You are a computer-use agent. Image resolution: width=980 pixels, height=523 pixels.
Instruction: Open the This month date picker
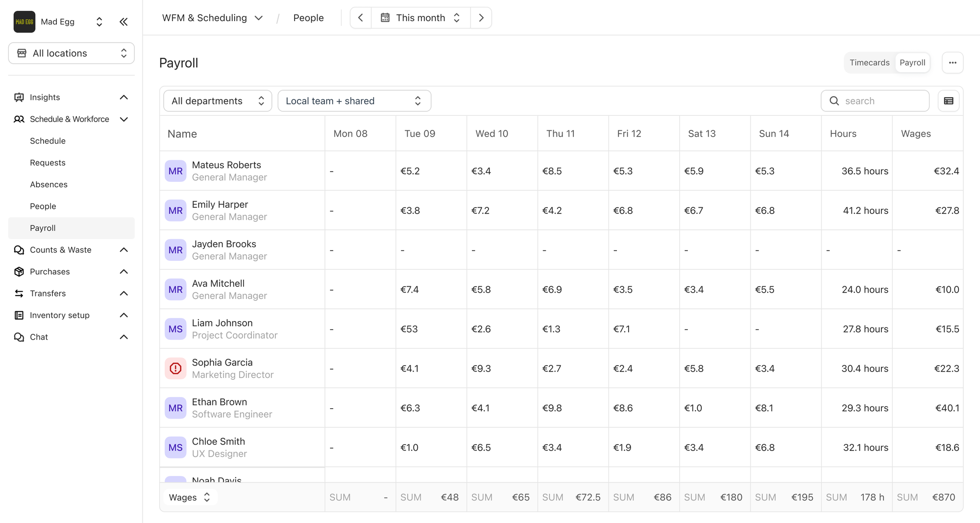coord(421,18)
